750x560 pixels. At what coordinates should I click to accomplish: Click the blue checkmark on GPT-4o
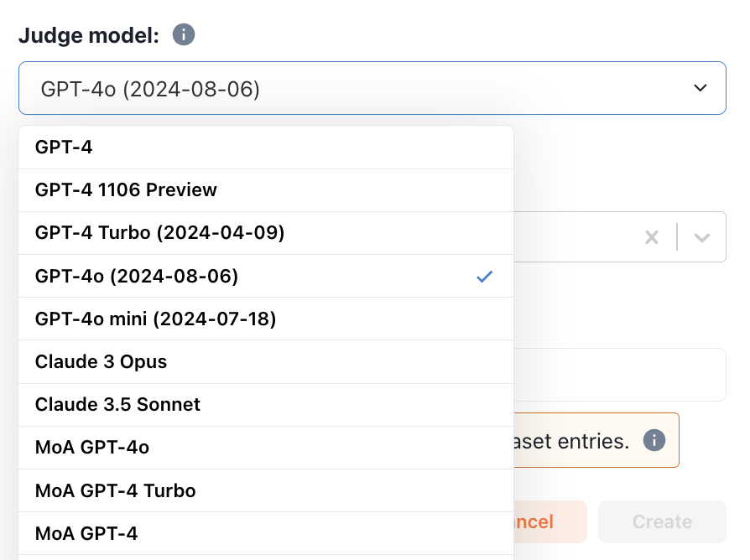(484, 277)
